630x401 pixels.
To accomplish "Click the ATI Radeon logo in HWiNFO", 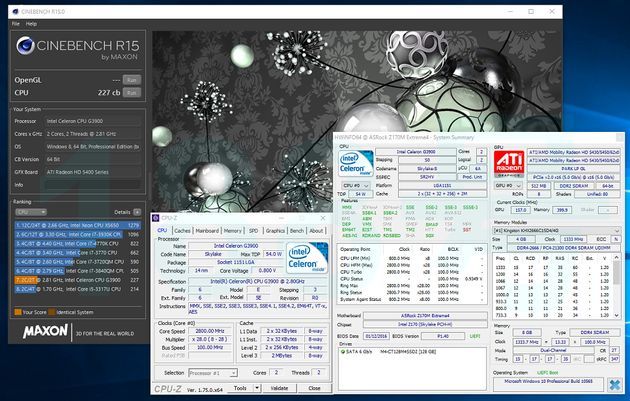I will click(x=509, y=164).
